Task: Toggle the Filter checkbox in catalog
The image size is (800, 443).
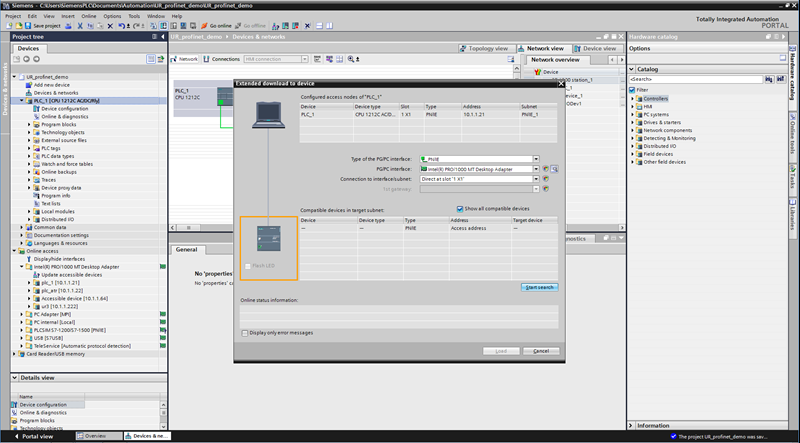Action: coord(633,89)
